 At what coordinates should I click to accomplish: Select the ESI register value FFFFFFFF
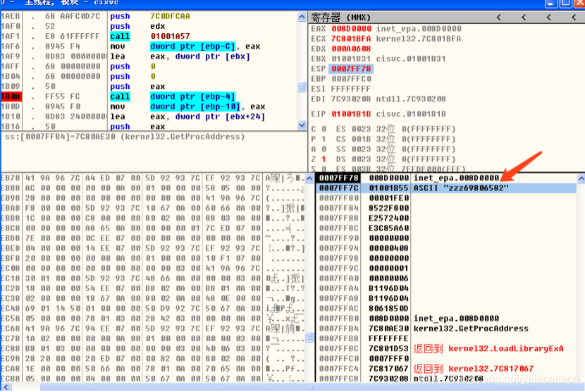(351, 90)
